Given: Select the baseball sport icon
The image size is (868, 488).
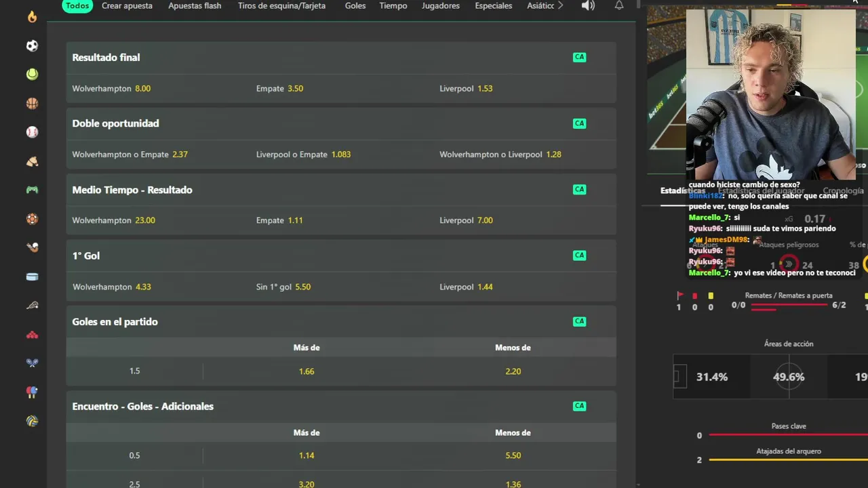Looking at the screenshot, I should click(32, 132).
